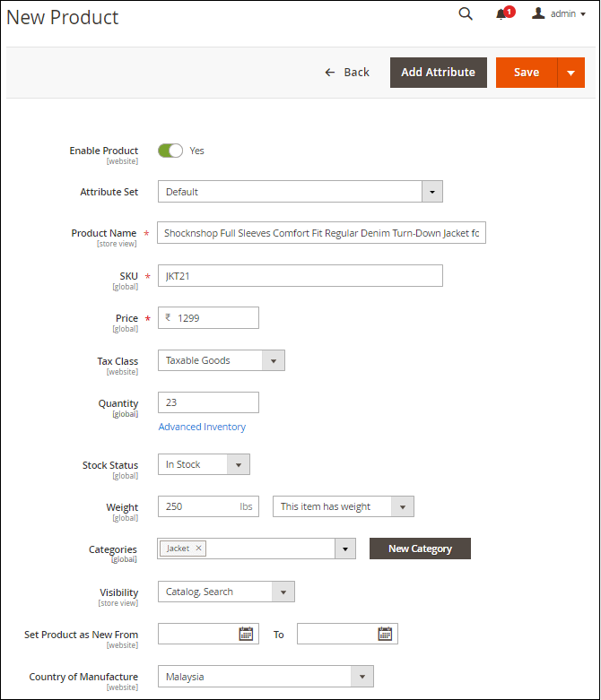Click the Price input field
This screenshot has height=700, width=601.
[208, 318]
